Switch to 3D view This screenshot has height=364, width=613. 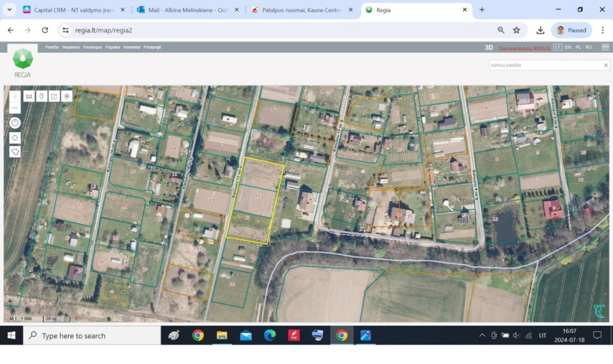tap(489, 47)
